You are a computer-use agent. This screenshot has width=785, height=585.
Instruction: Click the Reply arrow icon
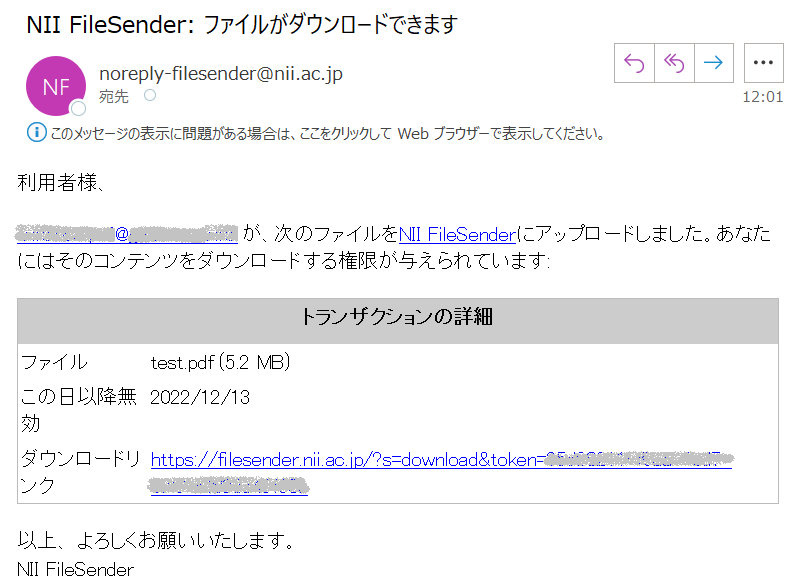point(634,63)
